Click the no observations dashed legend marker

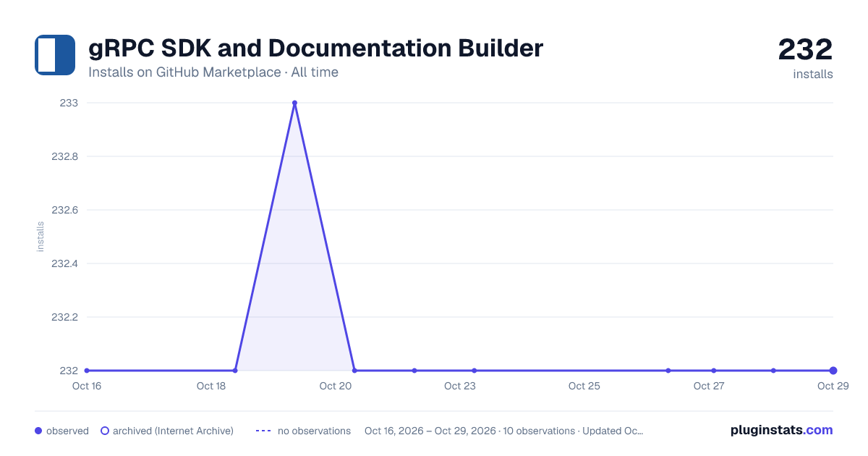tap(263, 431)
